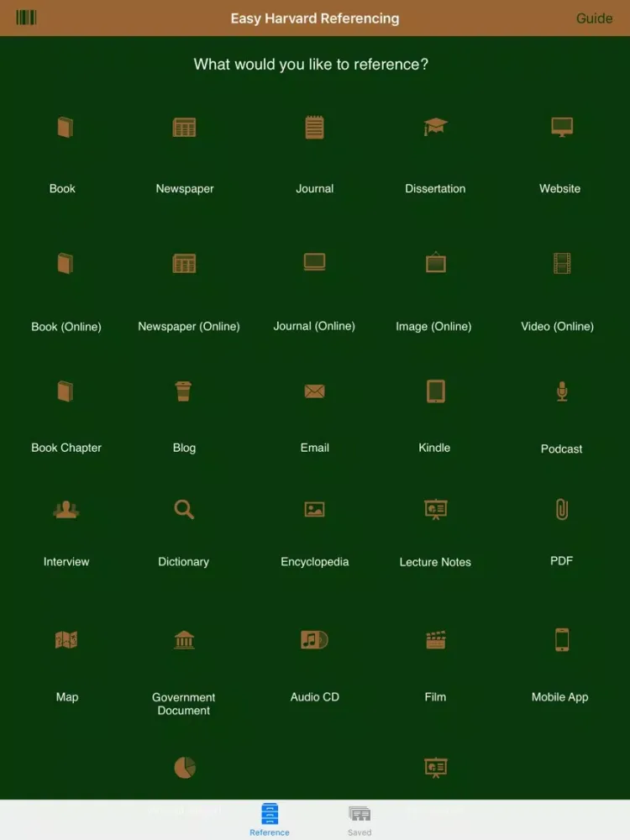Click the Audio CD label
Viewport: 630px width, 840px height.
[x=315, y=697]
